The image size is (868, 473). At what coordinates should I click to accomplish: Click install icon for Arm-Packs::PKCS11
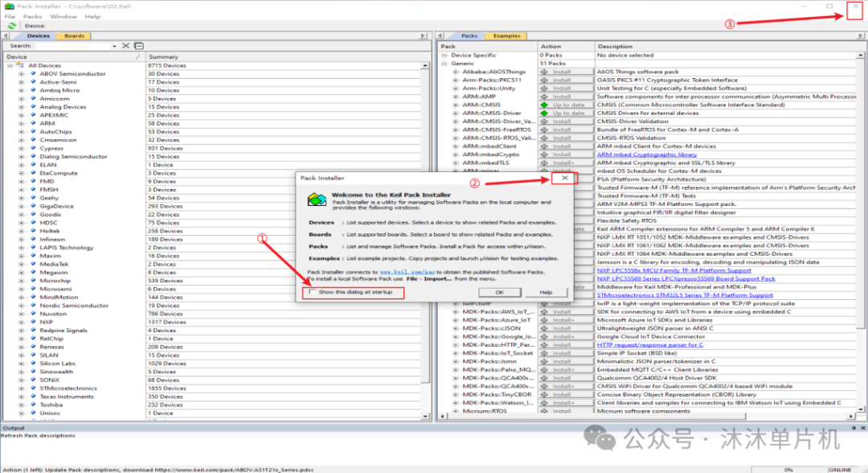tap(544, 80)
